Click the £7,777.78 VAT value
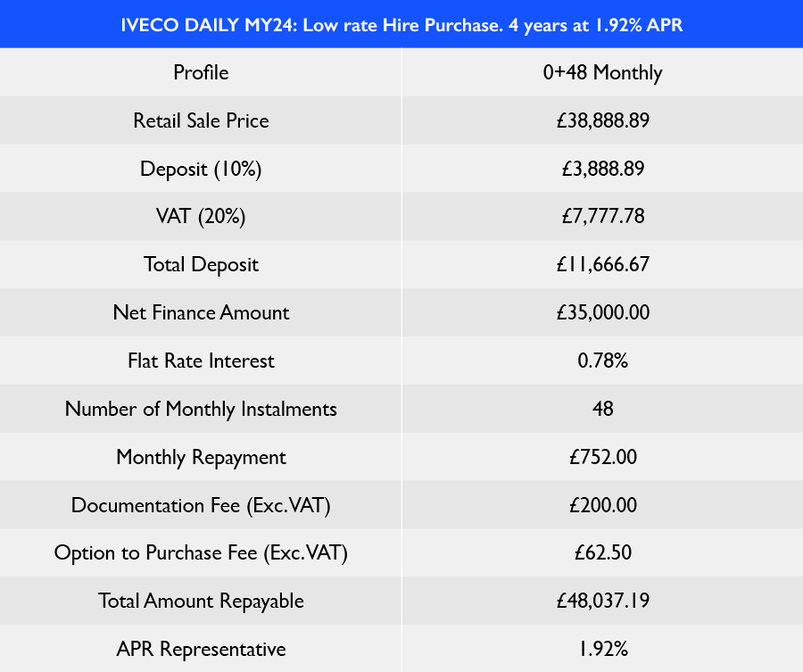Screen dimensions: 803x672 (602, 217)
